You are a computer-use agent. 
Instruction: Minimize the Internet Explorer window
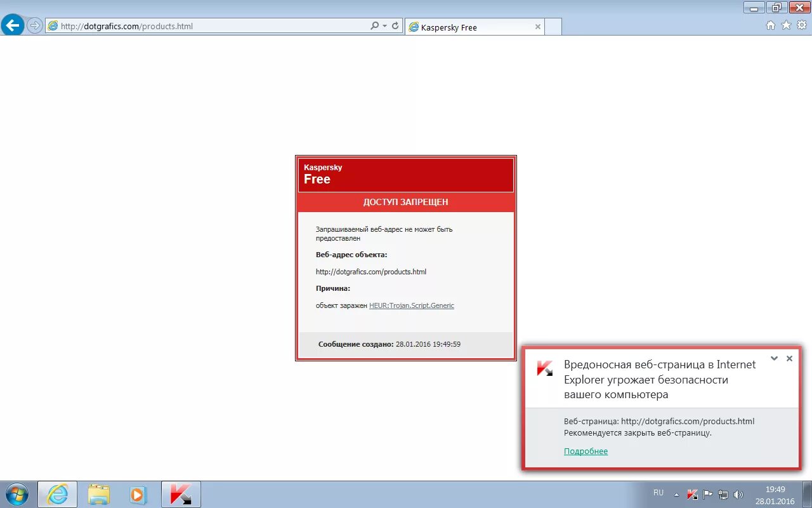(754, 7)
